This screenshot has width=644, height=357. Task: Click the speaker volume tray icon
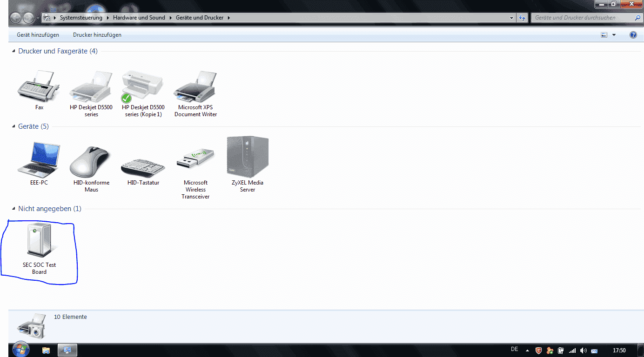(x=584, y=350)
